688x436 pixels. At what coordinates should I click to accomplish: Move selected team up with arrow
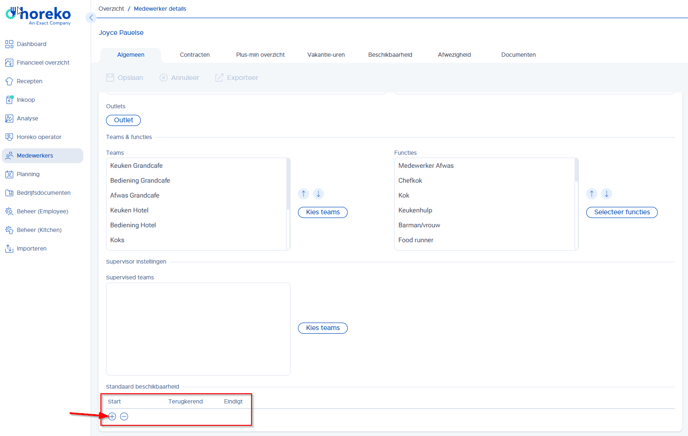(x=304, y=194)
